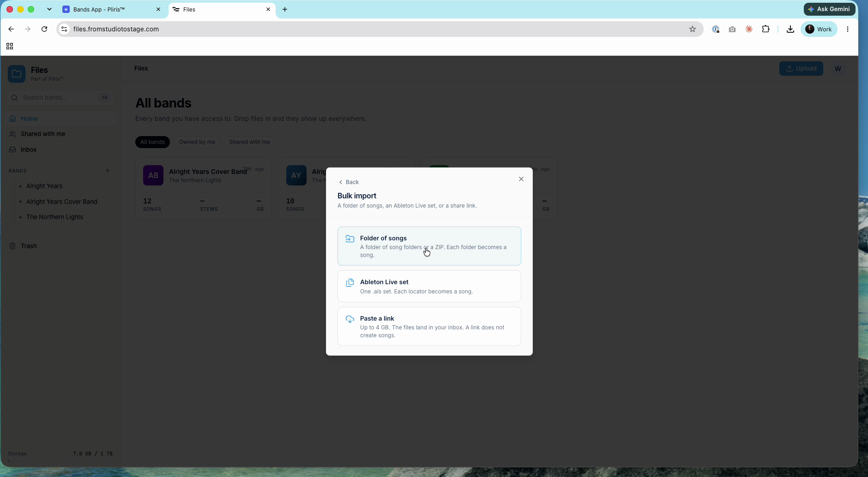The width and height of the screenshot is (868, 477).
Task: Close the Bulk import dialog
Action: click(x=521, y=179)
